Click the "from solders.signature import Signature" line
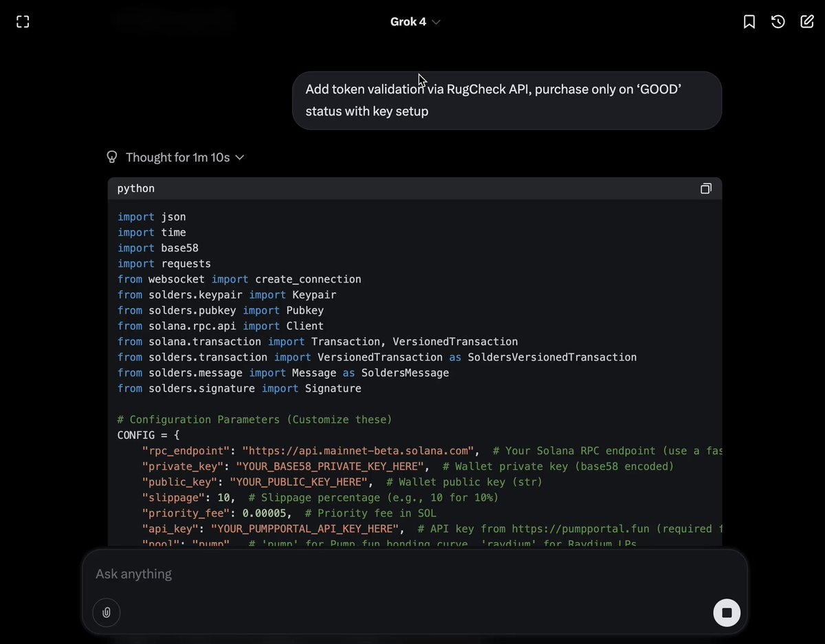This screenshot has height=644, width=825. [x=239, y=388]
